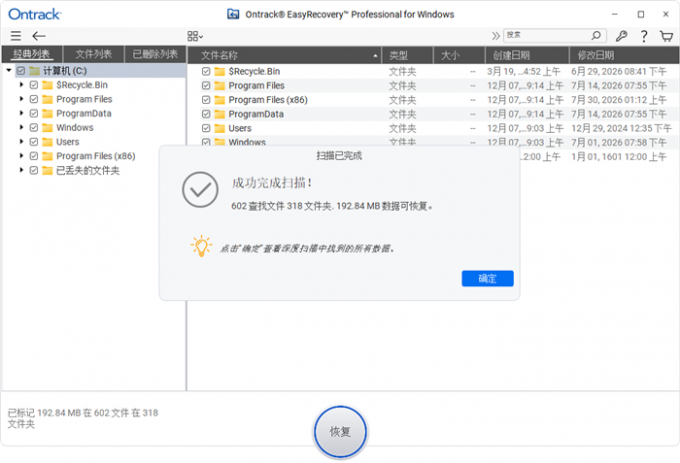680x463 pixels.
Task: Open the activation key icon
Action: click(x=621, y=36)
